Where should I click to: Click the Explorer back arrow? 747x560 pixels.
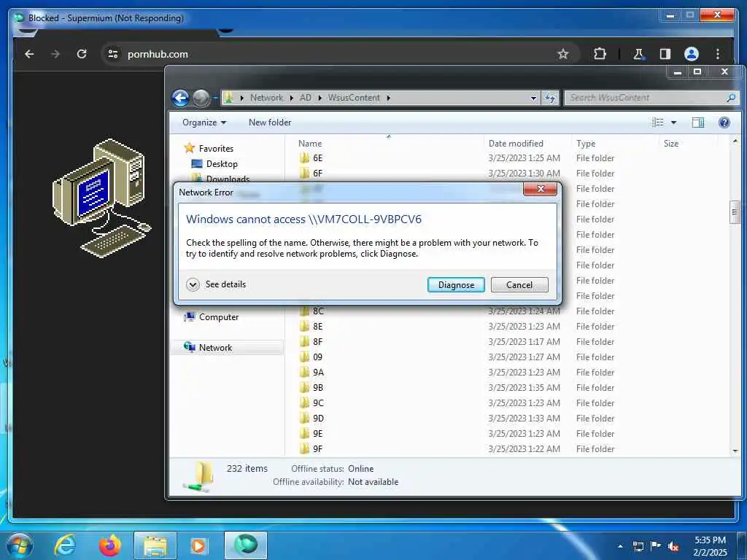tap(181, 98)
